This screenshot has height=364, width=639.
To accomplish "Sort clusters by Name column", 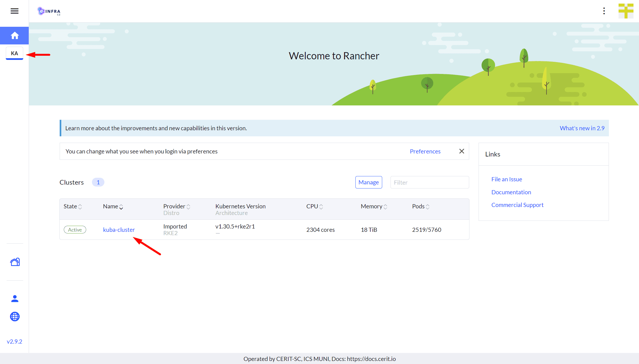I will pos(113,206).
